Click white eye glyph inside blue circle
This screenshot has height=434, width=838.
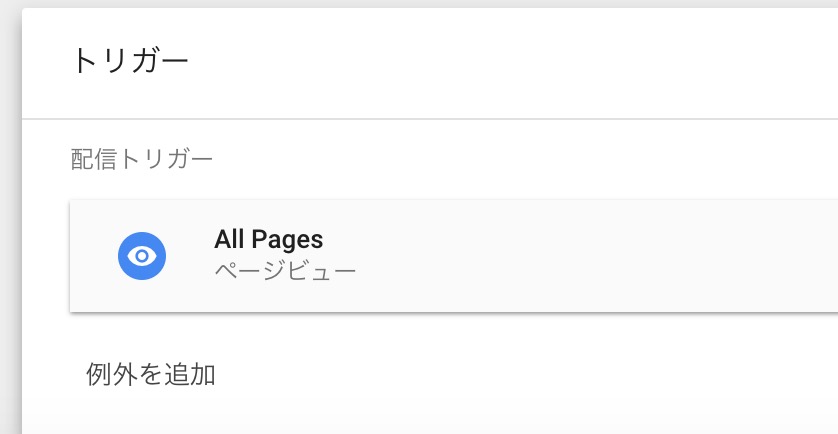(x=142, y=256)
